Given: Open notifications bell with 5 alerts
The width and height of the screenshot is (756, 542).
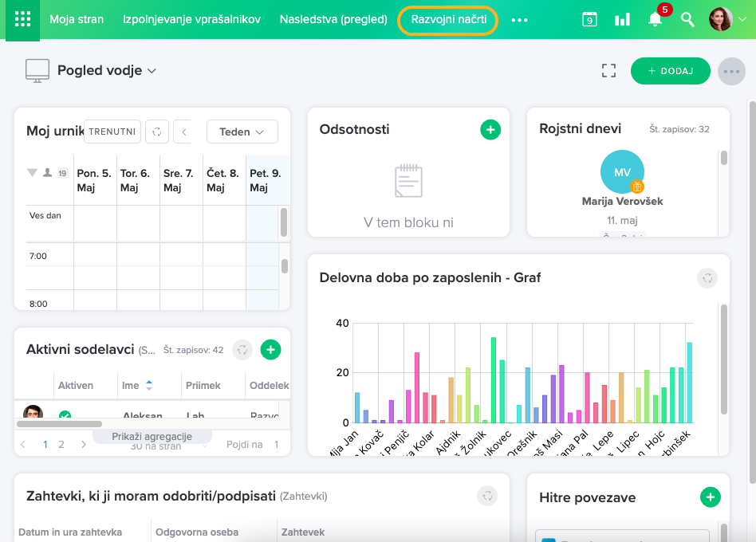Looking at the screenshot, I should pyautogui.click(x=656, y=19).
